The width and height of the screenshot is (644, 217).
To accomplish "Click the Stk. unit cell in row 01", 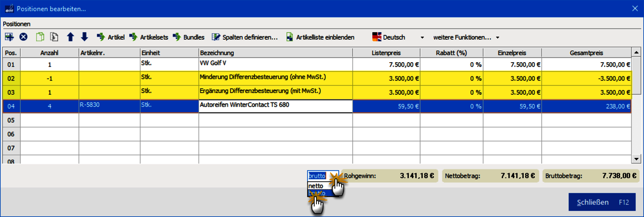I will click(170, 64).
